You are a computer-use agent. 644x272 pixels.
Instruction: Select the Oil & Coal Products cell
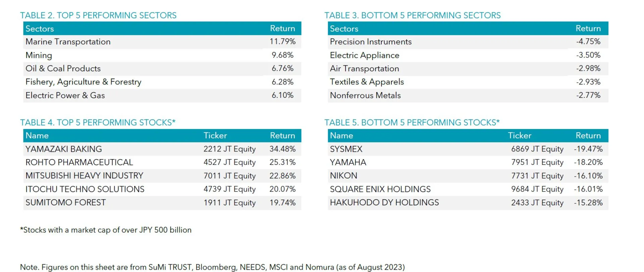pyautogui.click(x=63, y=69)
